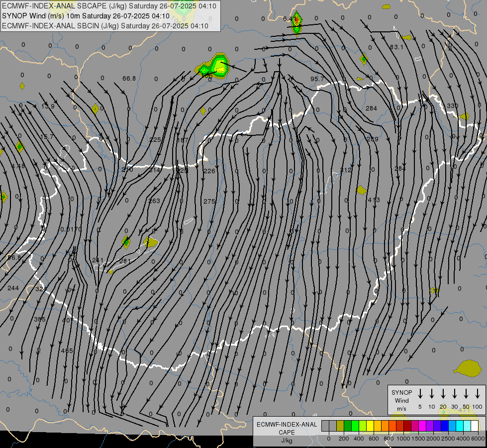
Task: Click the 241 grid value on the map
Action: (98, 260)
